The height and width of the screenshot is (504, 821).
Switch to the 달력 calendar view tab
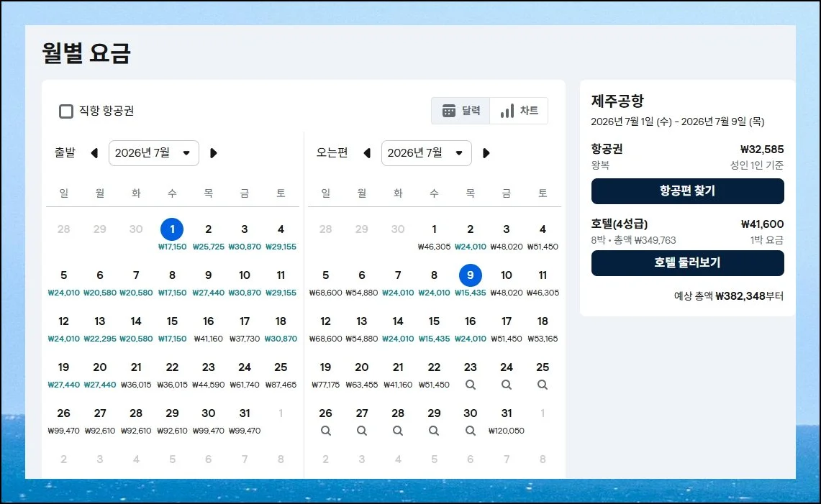[x=461, y=111]
